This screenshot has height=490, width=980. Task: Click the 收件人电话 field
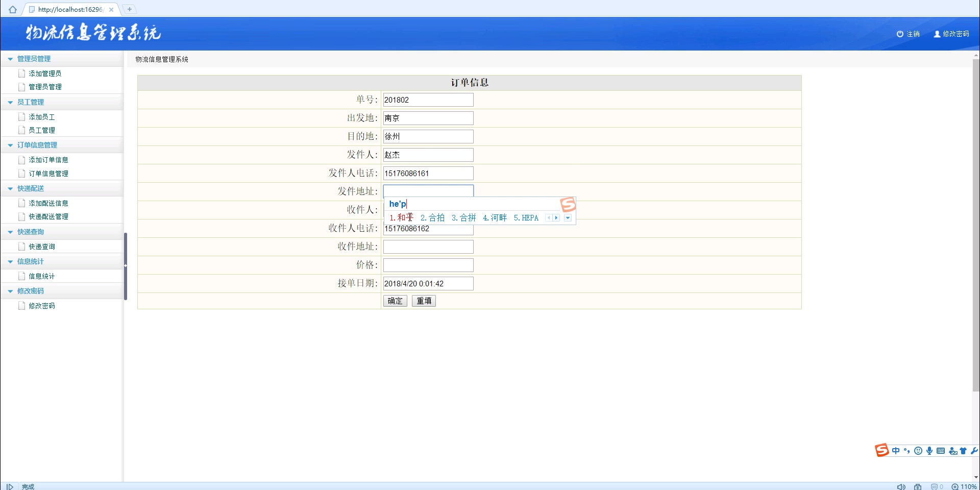(428, 230)
